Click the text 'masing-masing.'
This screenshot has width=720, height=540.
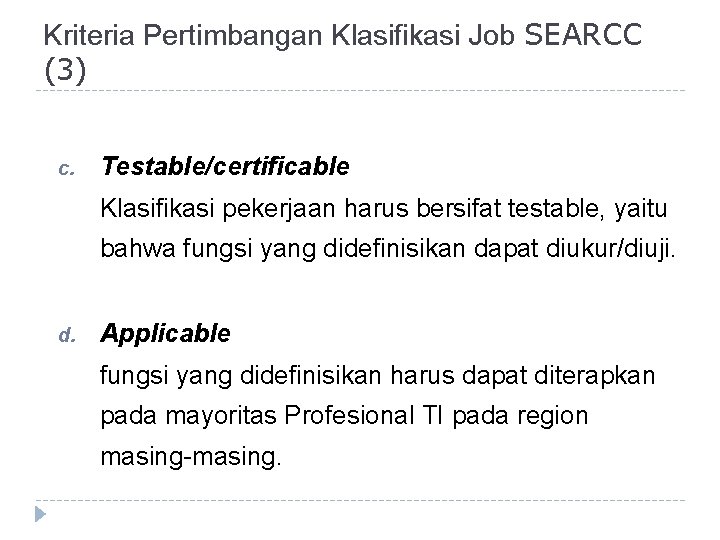[191, 457]
